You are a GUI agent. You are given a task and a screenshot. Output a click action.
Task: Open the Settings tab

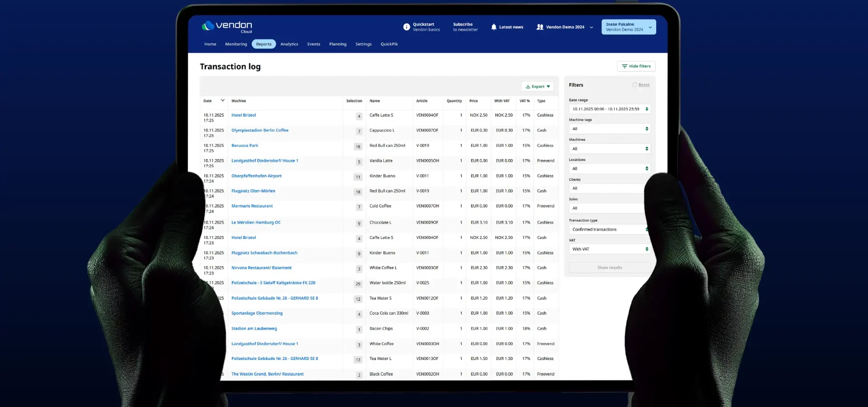363,44
